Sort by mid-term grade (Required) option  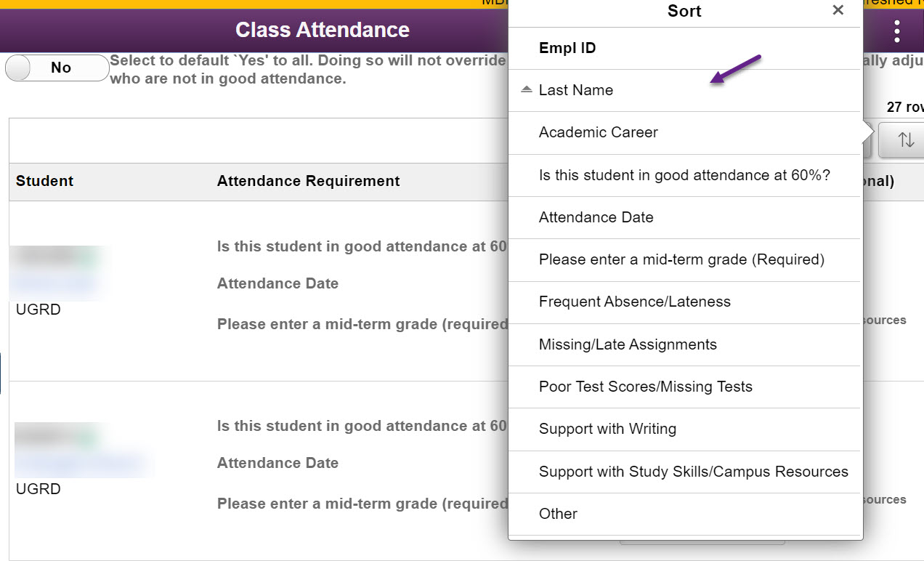[681, 259]
